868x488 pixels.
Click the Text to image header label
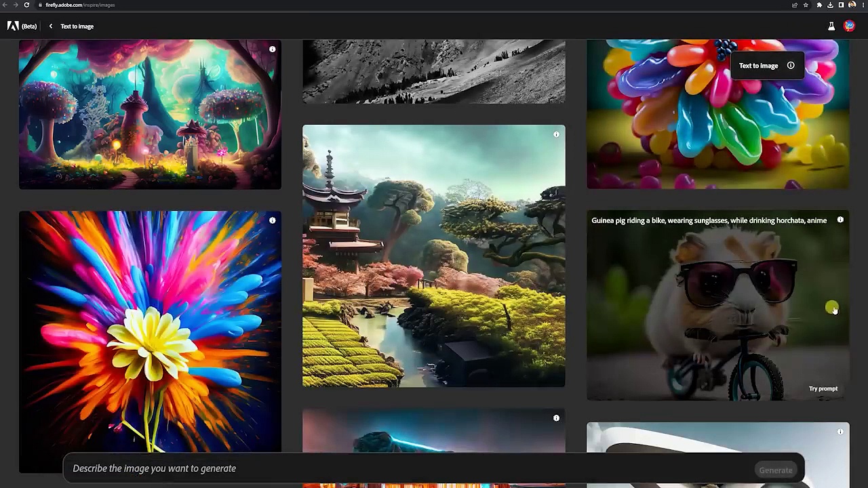tap(77, 26)
